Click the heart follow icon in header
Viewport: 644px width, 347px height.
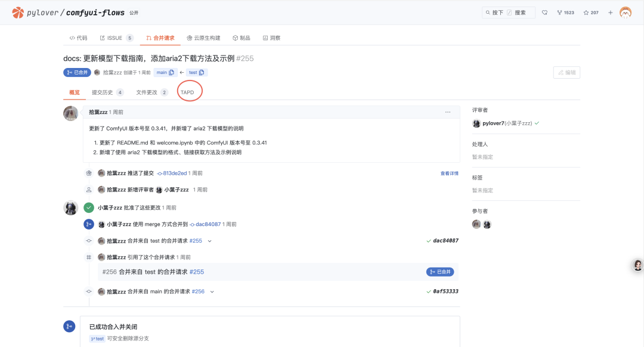[x=544, y=13]
